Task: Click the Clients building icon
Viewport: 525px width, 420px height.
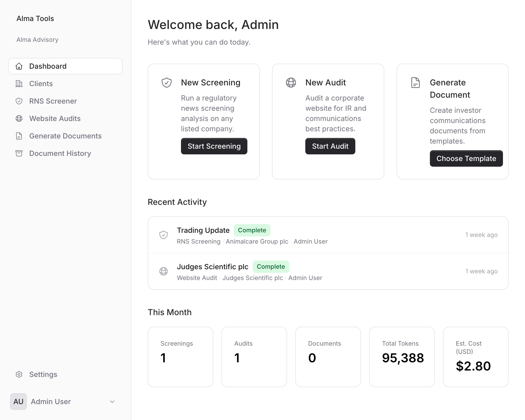Action: 19,84
